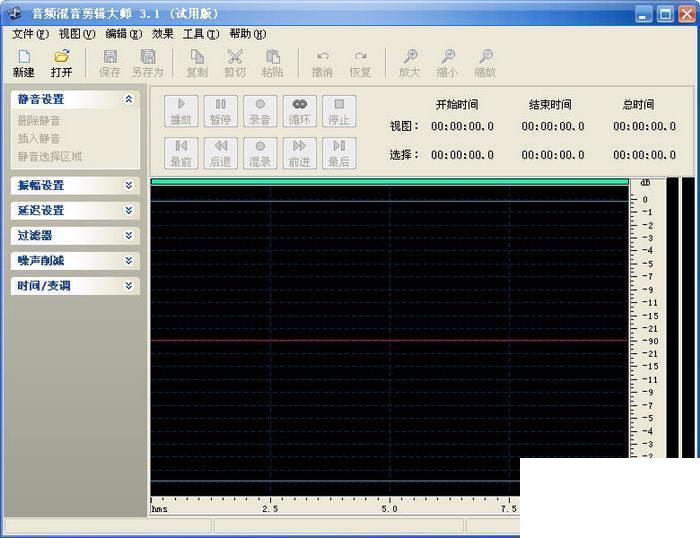The width and height of the screenshot is (700, 538).
Task: Expand the 延迟设置 panel
Action: [x=129, y=210]
